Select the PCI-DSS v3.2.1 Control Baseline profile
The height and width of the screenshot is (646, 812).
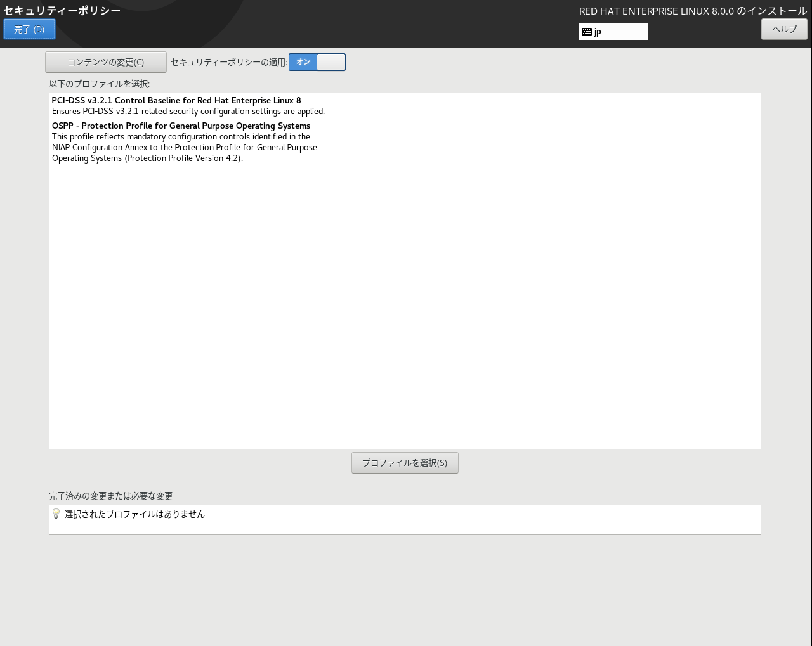point(405,106)
